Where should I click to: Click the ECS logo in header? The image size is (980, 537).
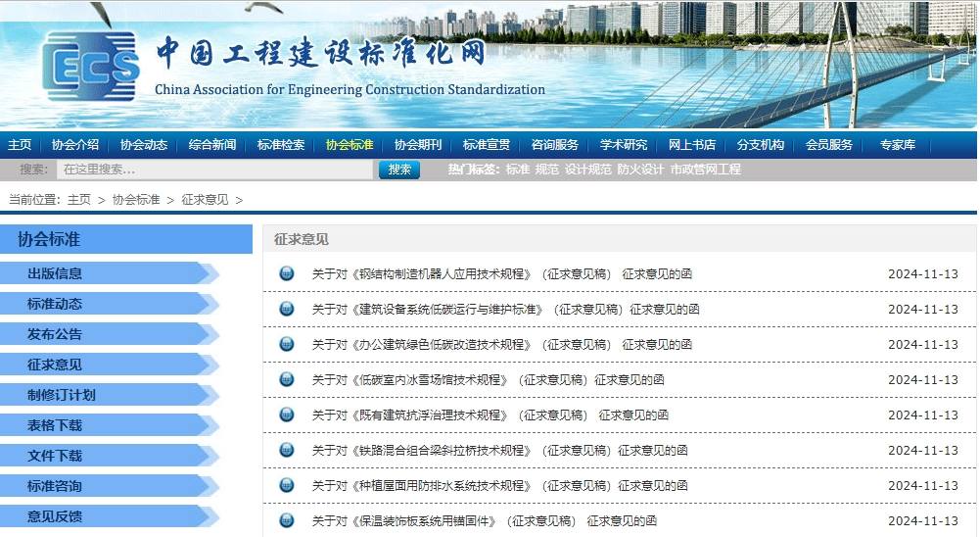pos(91,66)
